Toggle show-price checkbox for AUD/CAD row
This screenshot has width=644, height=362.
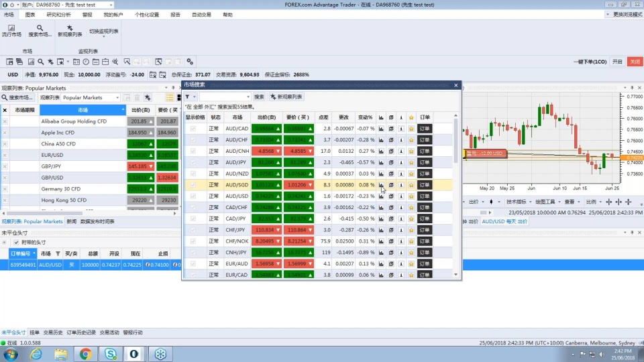193,129
